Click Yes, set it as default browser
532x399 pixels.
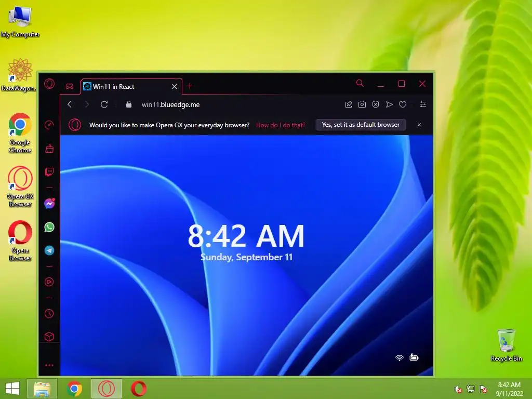(361, 125)
